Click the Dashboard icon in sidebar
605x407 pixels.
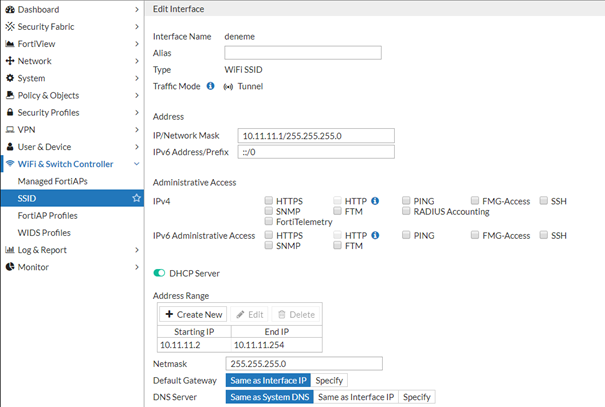[10, 9]
